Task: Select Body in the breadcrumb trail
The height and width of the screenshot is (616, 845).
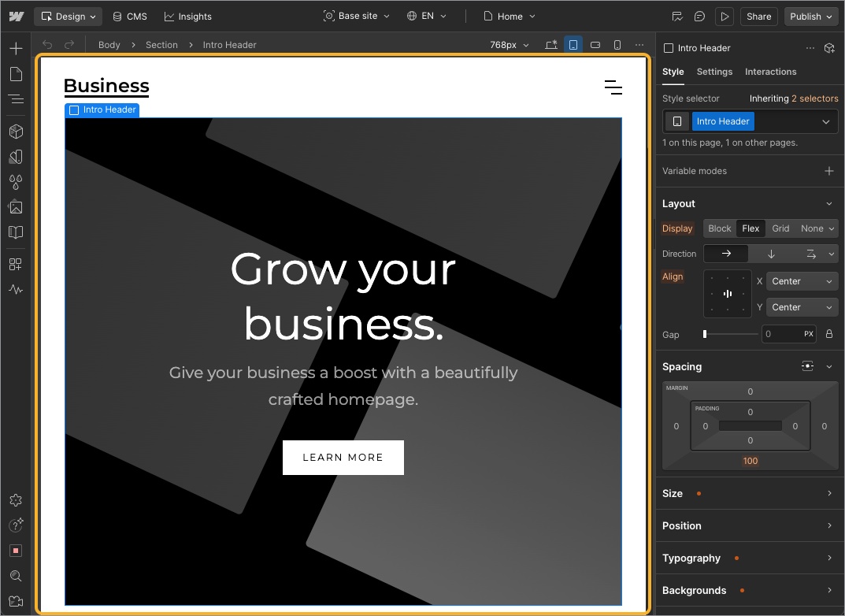Action: pyautogui.click(x=109, y=45)
